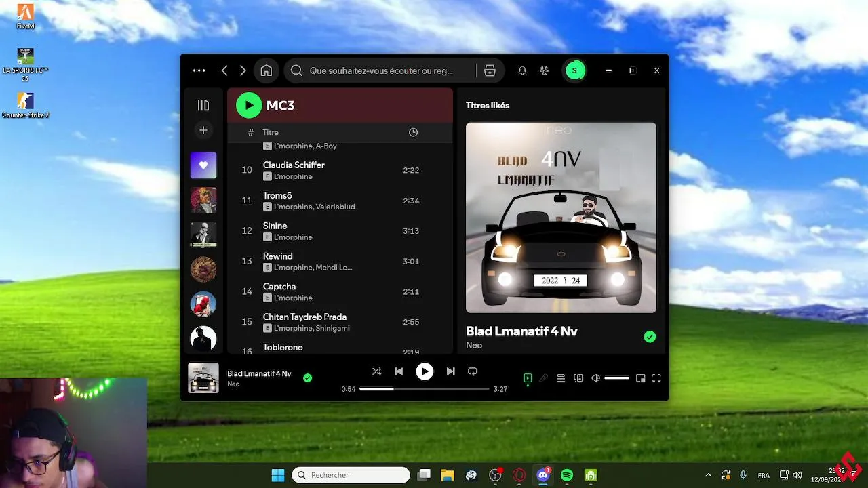Open Friend Activity icon

pos(544,70)
